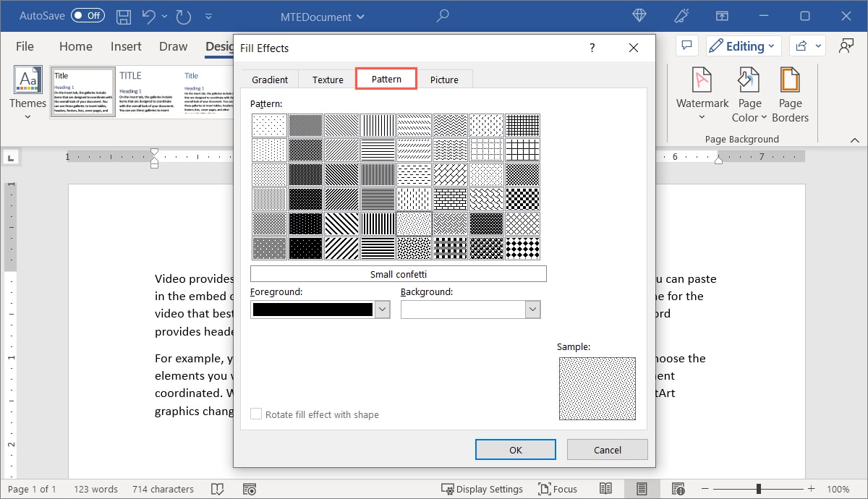Open the Foreground color dropdown
This screenshot has width=868, height=499.
382,309
